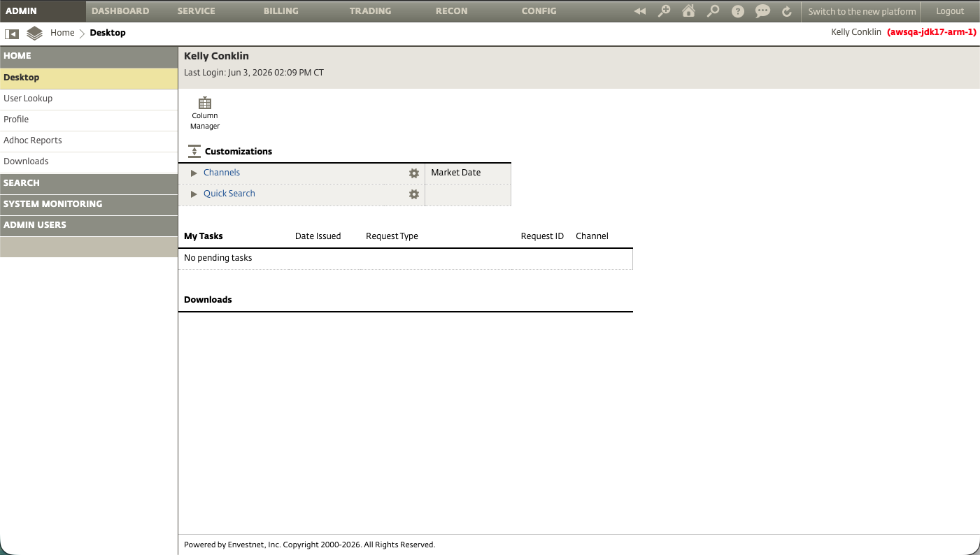
Task: Open the CONFIG top menu
Action: click(539, 11)
